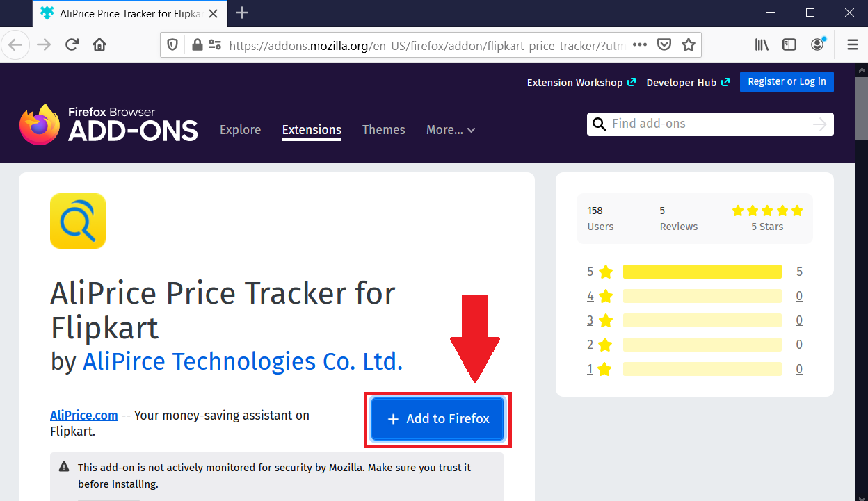Screen dimensions: 868x501
Task: Open the Themes section
Action: (384, 130)
